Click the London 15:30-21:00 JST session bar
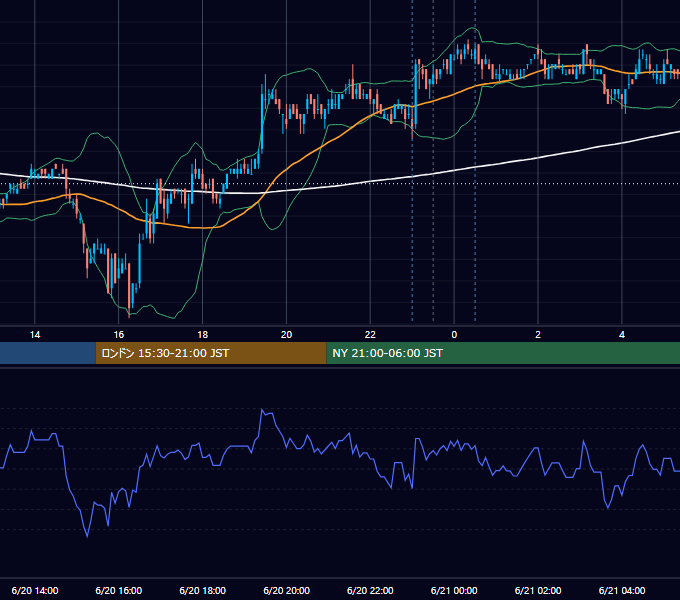This screenshot has width=680, height=600. tap(211, 353)
